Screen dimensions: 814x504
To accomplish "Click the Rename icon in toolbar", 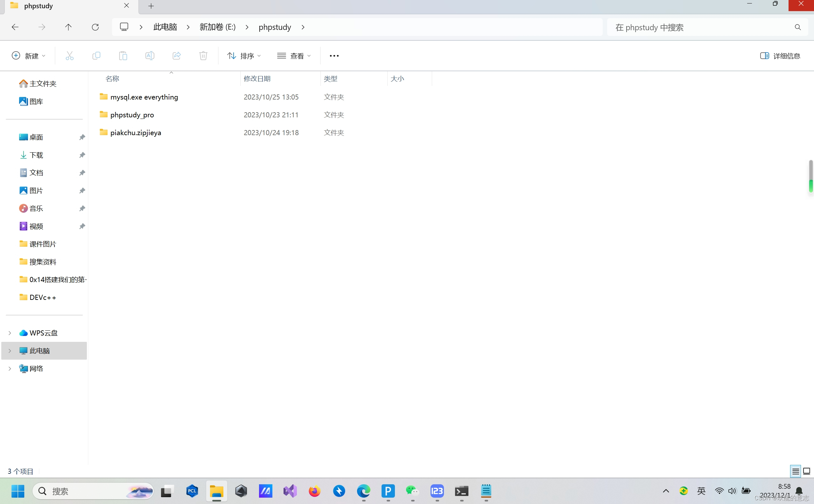I will (x=150, y=56).
